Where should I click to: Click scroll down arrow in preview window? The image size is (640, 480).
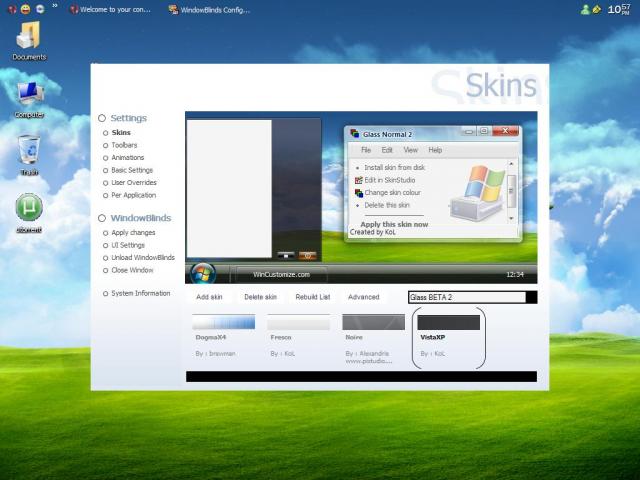(511, 219)
